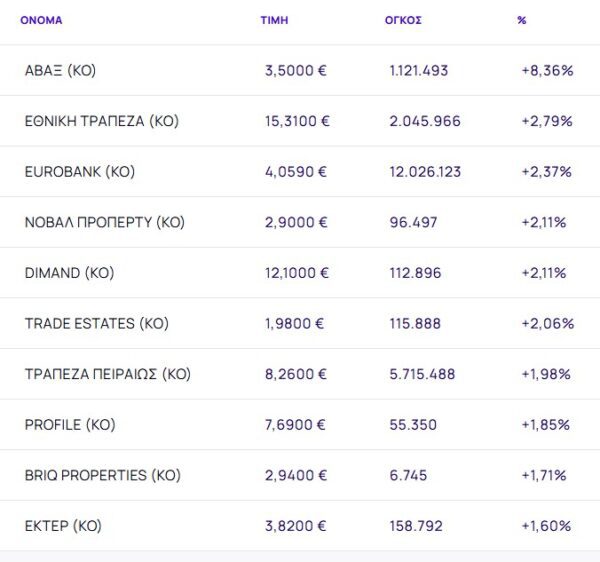The width and height of the screenshot is (600, 562).
Task: Click the +8,36% change value
Action: tap(546, 70)
